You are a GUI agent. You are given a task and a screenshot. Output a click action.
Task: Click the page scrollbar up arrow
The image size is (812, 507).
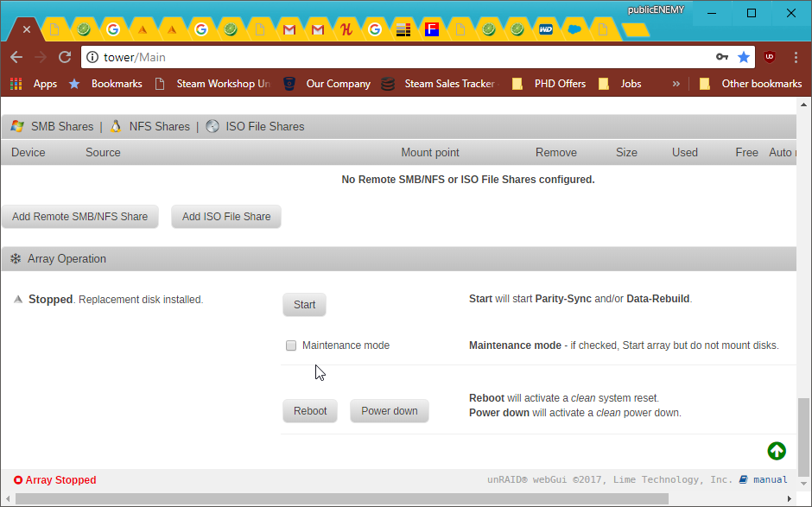pyautogui.click(x=803, y=105)
